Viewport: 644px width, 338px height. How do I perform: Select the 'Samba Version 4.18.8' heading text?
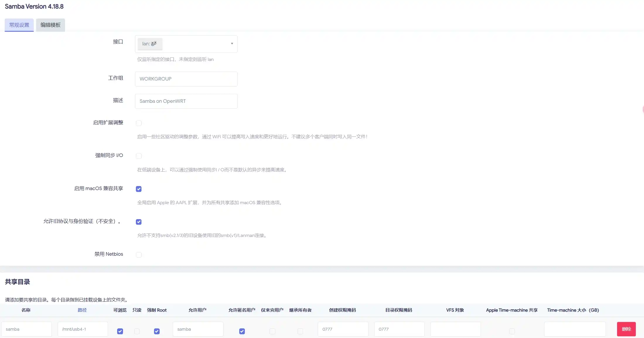tap(34, 6)
